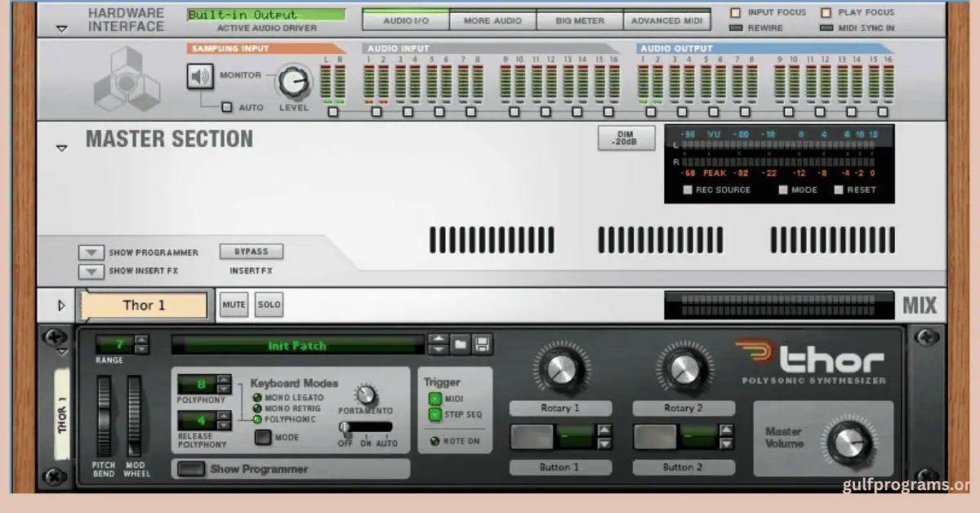Click the Rotary 1 knob
980x513 pixels.
click(x=560, y=369)
